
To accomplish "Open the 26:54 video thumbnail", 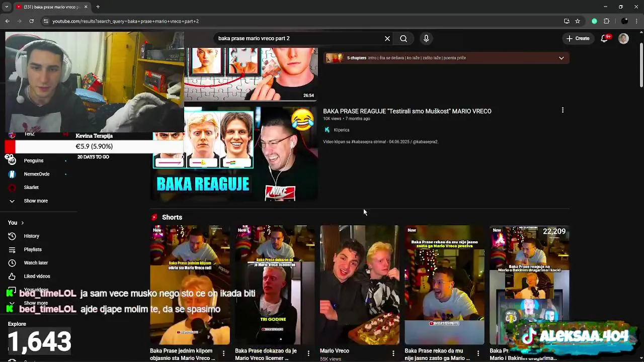I will [251, 74].
